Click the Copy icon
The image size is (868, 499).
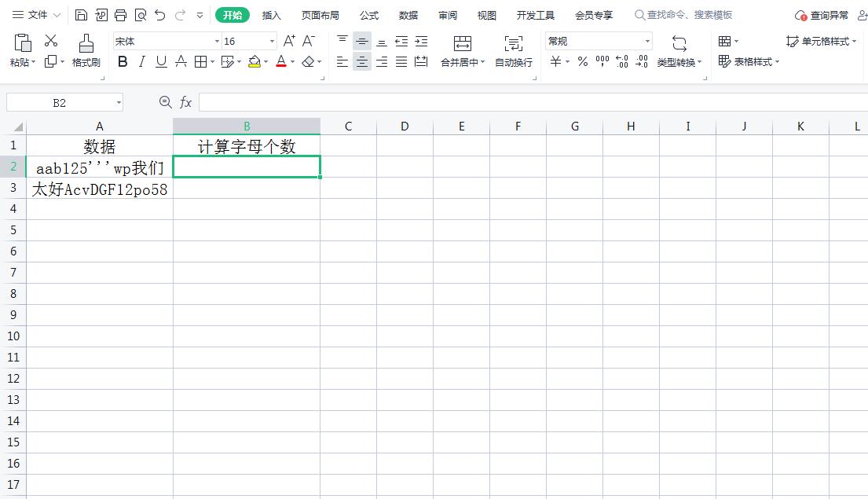click(50, 61)
